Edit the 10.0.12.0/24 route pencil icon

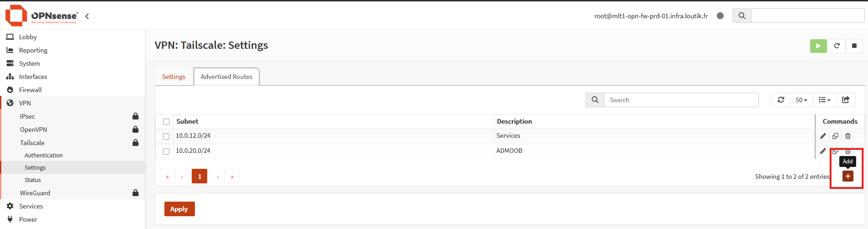(823, 136)
